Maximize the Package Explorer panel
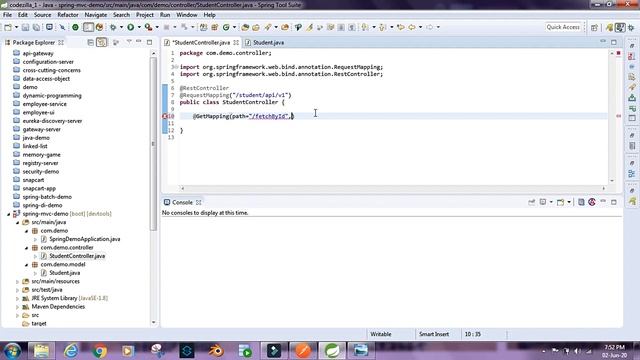 [x=149, y=42]
